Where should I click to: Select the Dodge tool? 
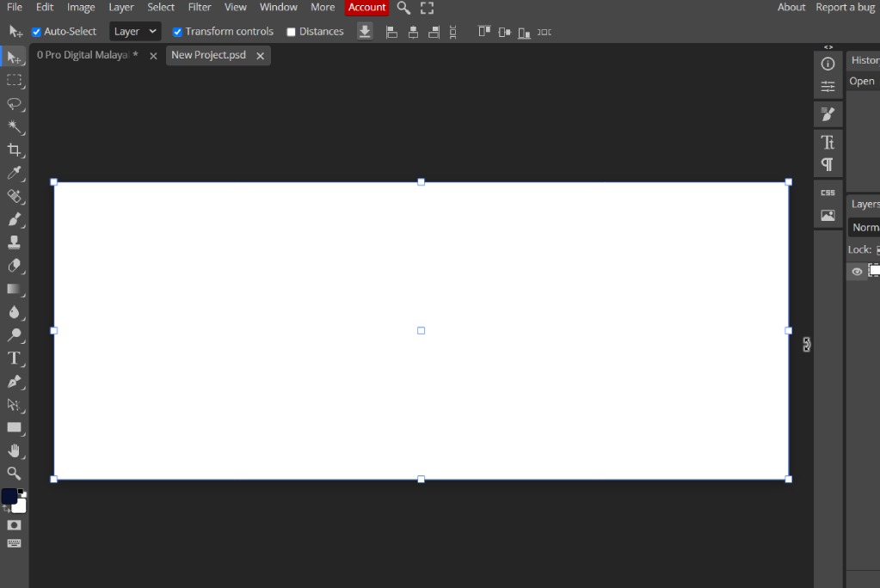(x=14, y=335)
